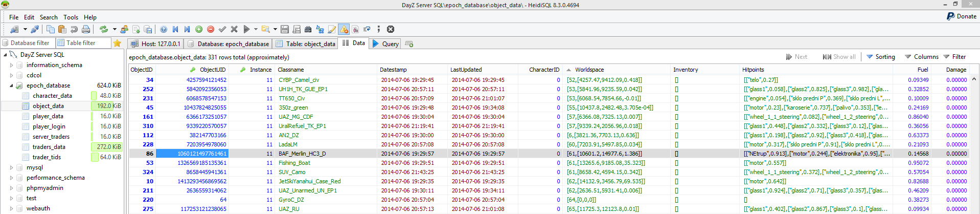Image resolution: width=980 pixels, height=214 pixels.
Task: Click the copy icon in toolbar
Action: 51,29
